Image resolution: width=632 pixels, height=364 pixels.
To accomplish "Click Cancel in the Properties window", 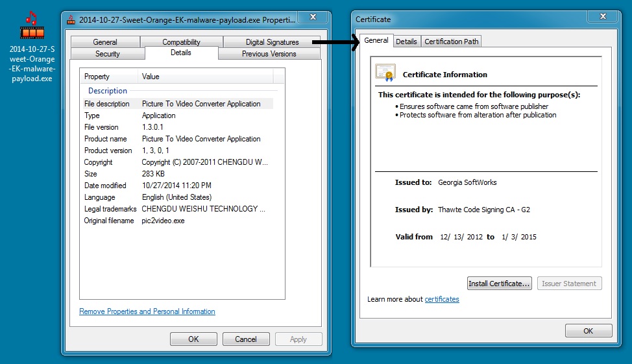I will (x=246, y=339).
